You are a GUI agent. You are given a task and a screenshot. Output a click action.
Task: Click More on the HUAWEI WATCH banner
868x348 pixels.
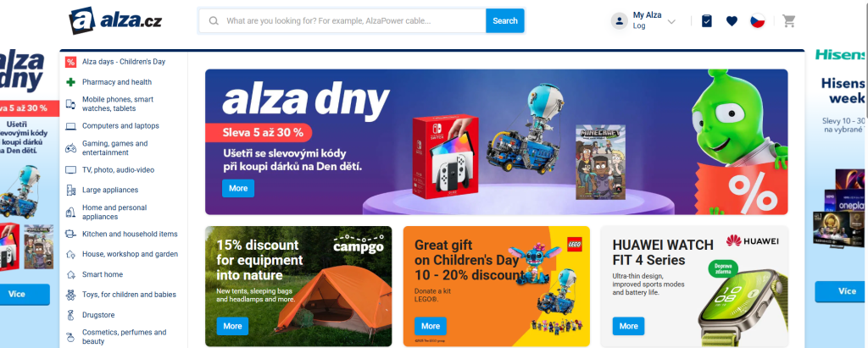tap(628, 326)
